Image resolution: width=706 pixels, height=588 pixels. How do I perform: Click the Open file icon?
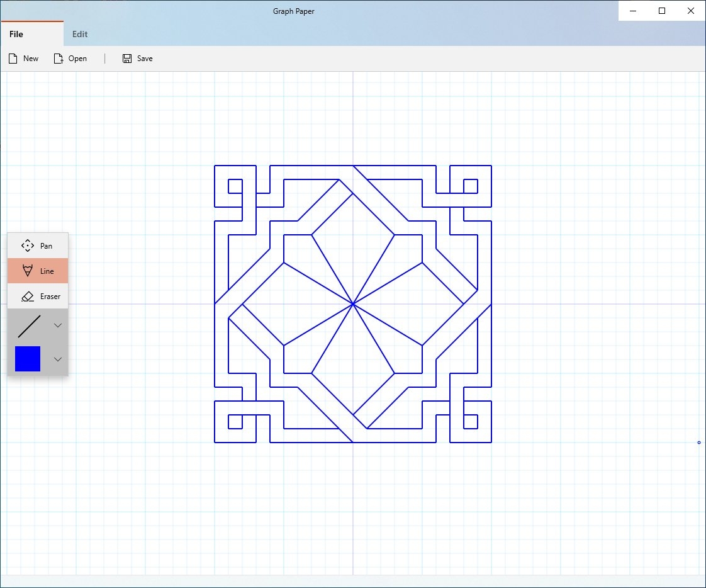(57, 58)
